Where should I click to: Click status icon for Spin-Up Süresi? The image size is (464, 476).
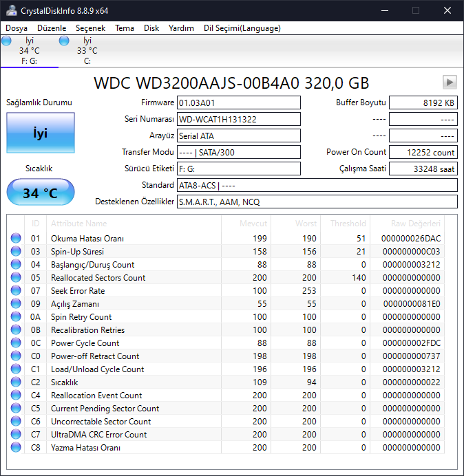tap(16, 251)
